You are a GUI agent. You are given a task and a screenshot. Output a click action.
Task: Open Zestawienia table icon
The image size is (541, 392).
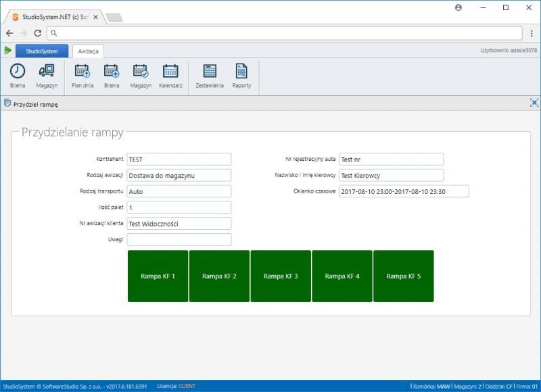click(x=210, y=71)
